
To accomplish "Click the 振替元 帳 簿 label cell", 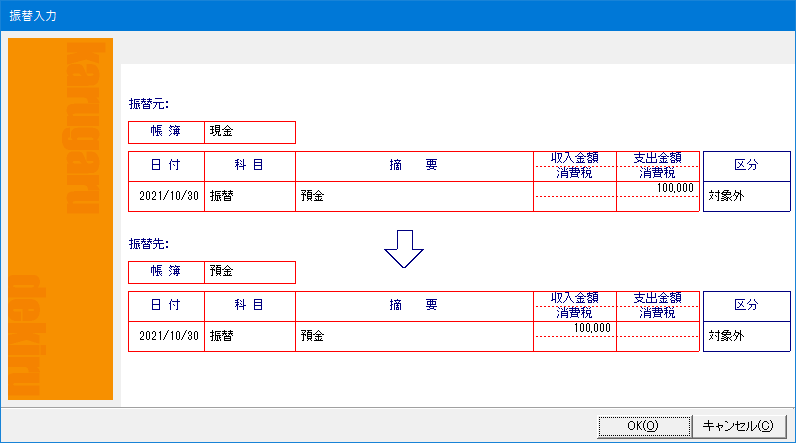I will (x=167, y=132).
